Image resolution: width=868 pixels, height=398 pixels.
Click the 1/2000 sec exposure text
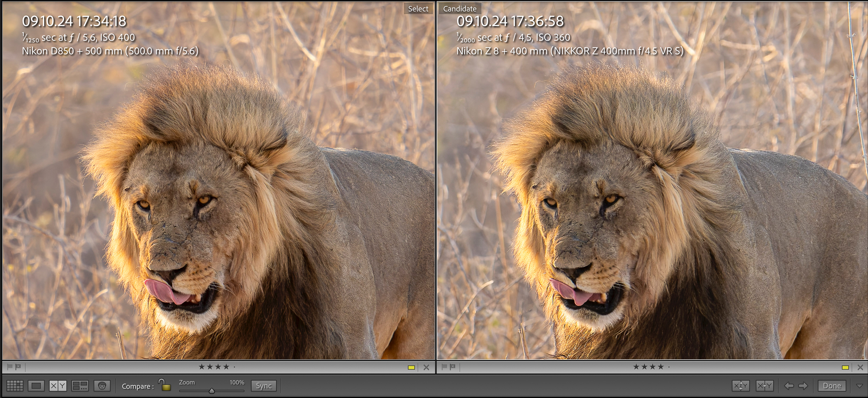513,38
